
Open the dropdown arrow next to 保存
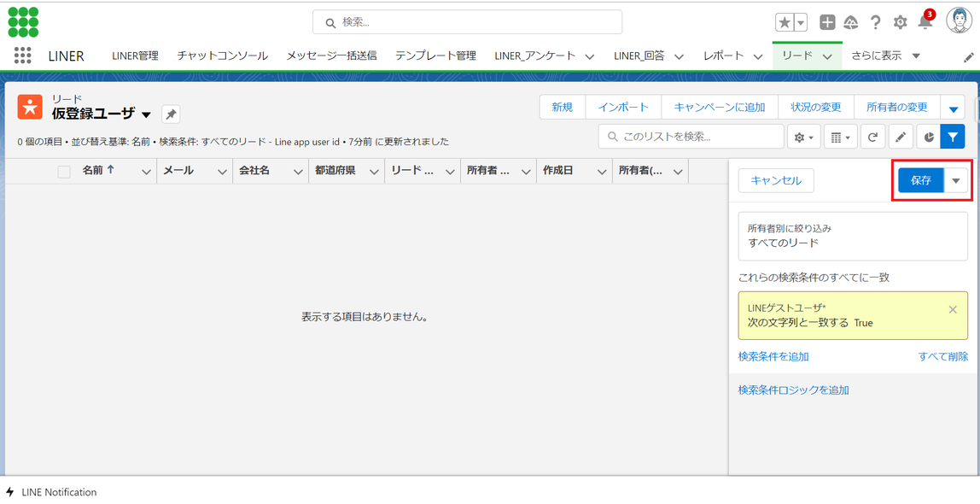click(x=955, y=181)
